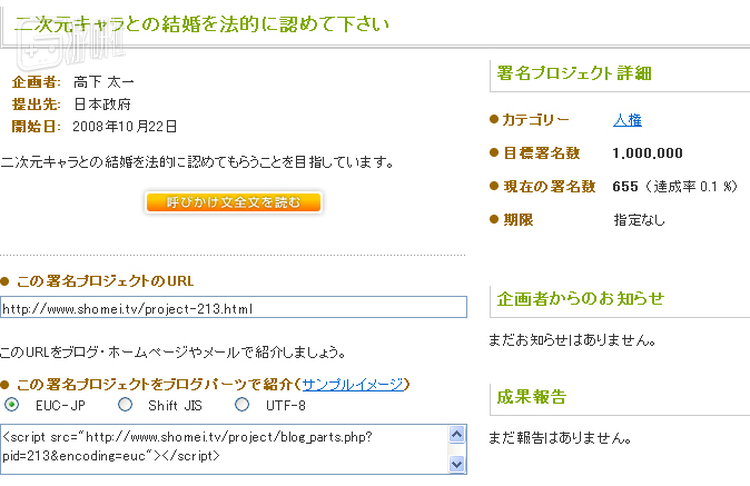The height and width of the screenshot is (486, 750).
Task: Open the サンプルイメージ link
Action: coord(354,384)
